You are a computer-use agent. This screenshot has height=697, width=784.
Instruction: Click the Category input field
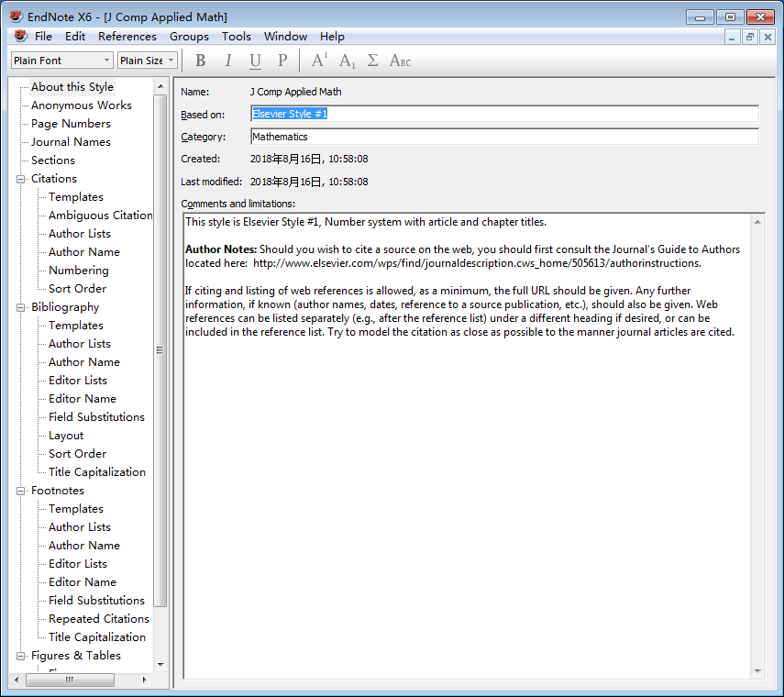[504, 137]
